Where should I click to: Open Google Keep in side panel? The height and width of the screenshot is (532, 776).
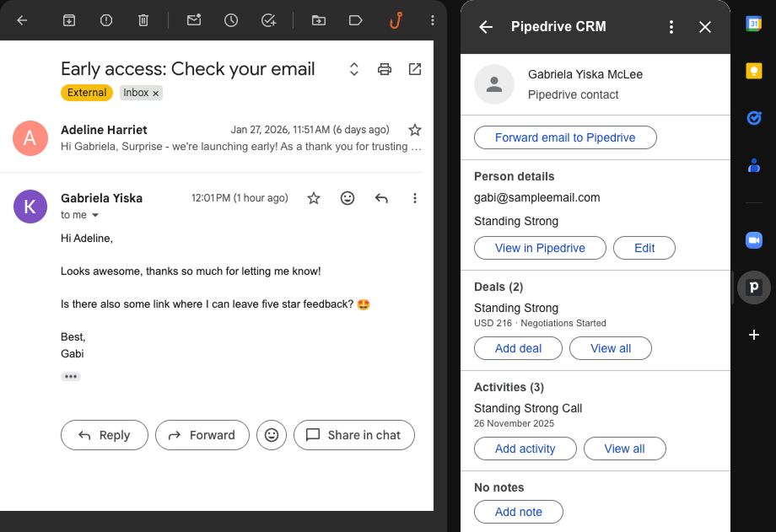[x=753, y=71]
